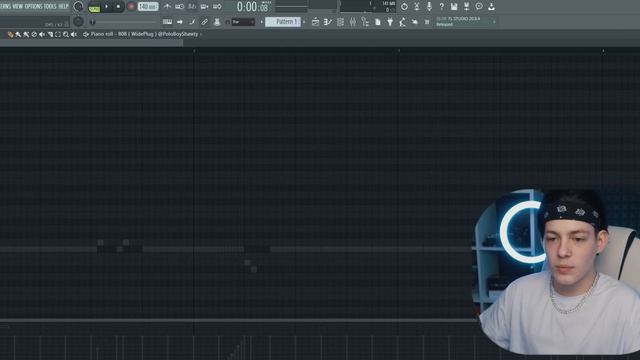Click the speaker icon before Piano roll title
Screen dimensions: 640x360
pos(86,34)
